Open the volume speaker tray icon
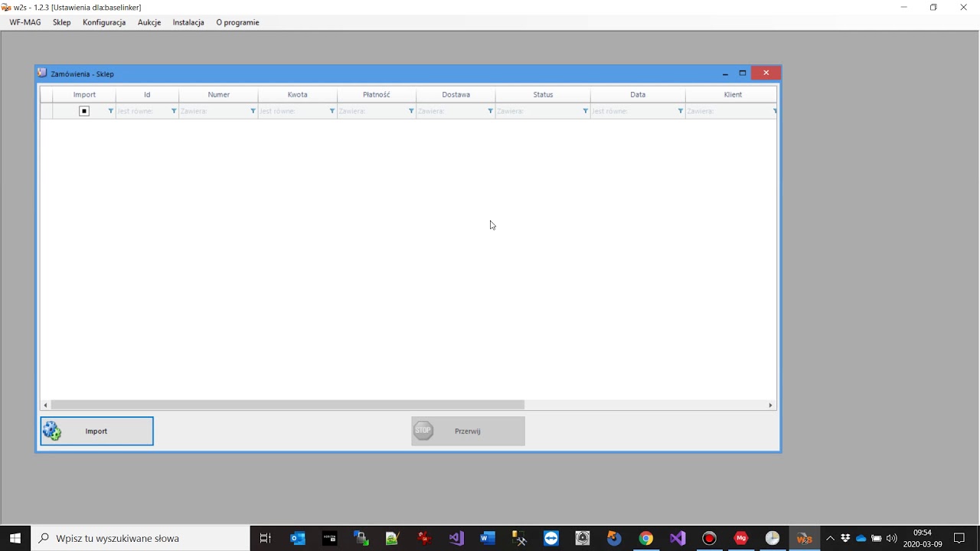Viewport: 980px width, 551px height. pyautogui.click(x=891, y=538)
